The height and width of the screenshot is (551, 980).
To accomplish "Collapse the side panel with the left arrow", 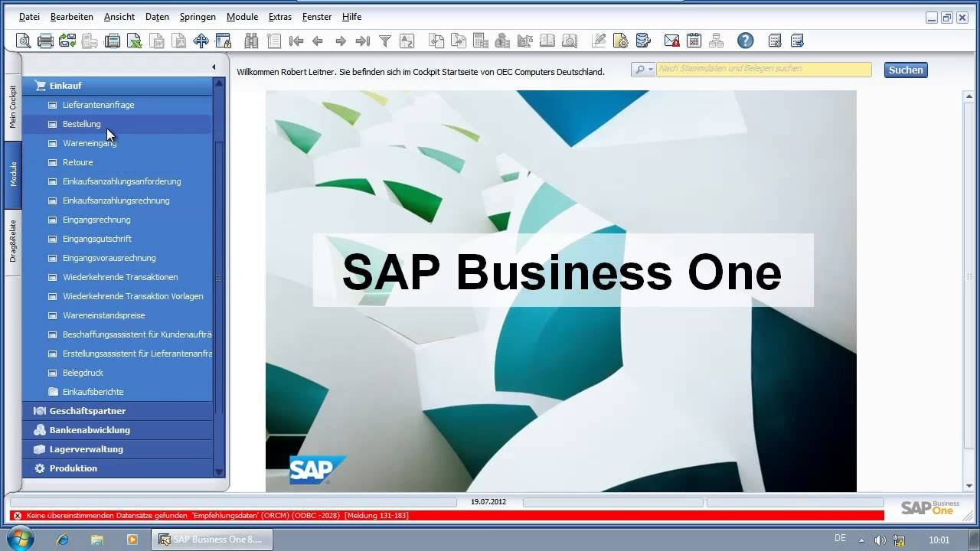I will 214,67.
